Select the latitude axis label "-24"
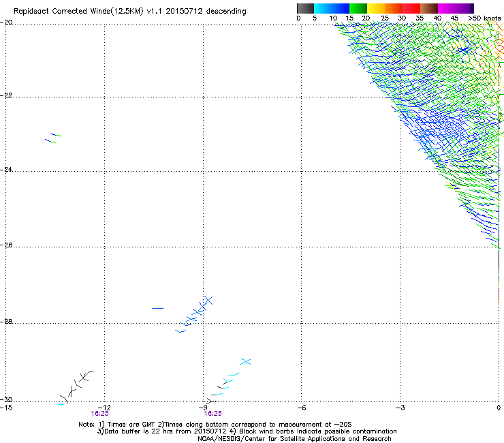The width and height of the screenshot is (504, 443). tap(6, 170)
